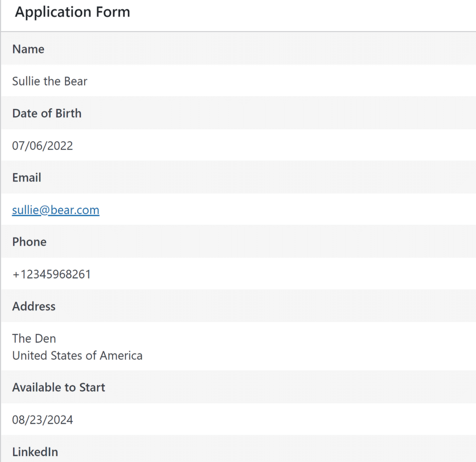The height and width of the screenshot is (462, 476).
Task: Select the Email field label
Action: [x=26, y=177]
